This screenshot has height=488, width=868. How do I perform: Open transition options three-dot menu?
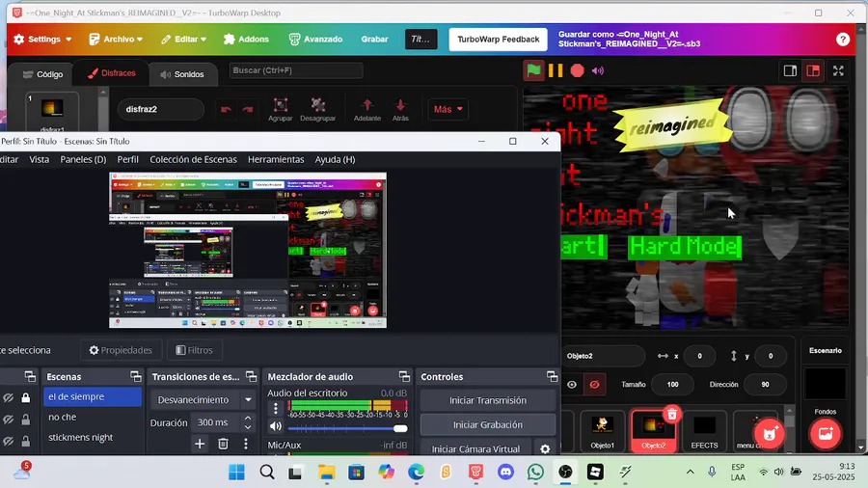pos(246,444)
